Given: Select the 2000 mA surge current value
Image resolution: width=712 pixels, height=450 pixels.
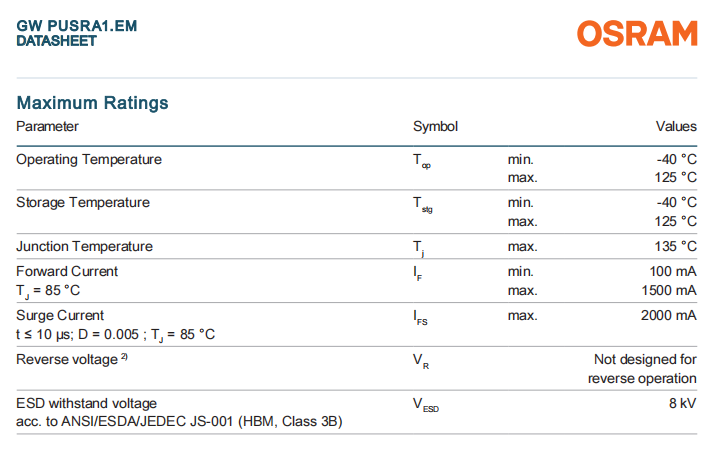Looking at the screenshot, I should pos(669,315).
